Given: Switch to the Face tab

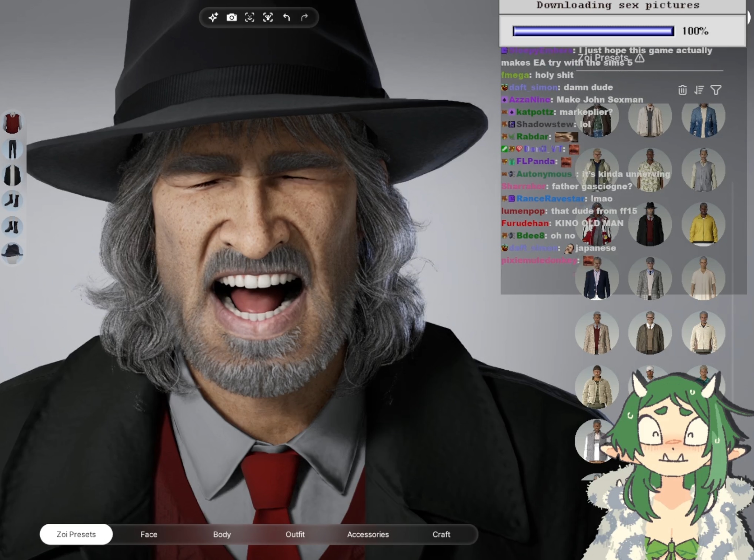Looking at the screenshot, I should coord(149,534).
